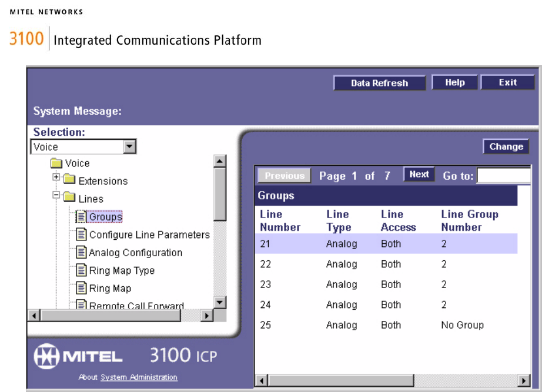Viewport: 542px width, 392px height.
Task: Click the Line Type column header
Action: click(339, 220)
